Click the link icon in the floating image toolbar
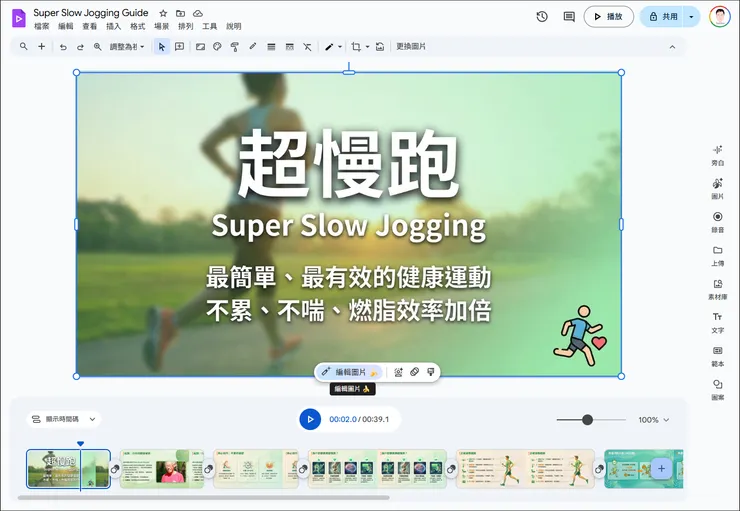Image resolution: width=740 pixels, height=511 pixels. 414,372
